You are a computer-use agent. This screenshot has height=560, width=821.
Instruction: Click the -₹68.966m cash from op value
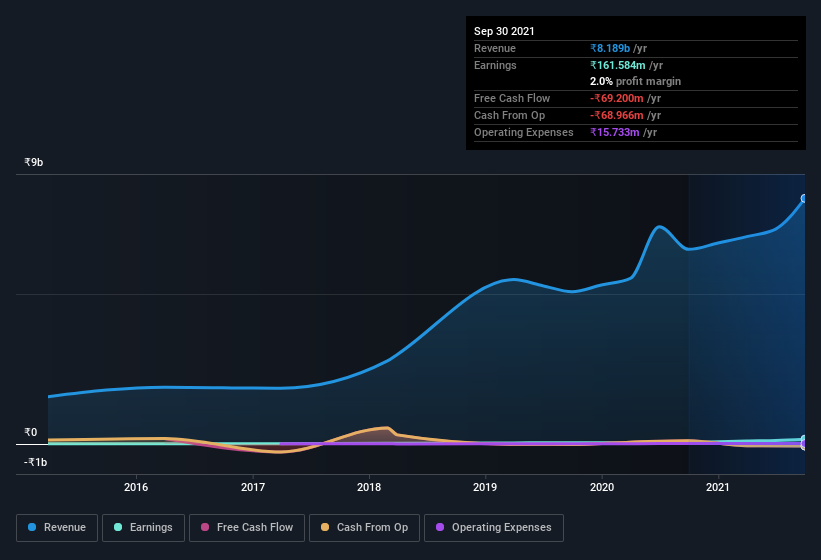coord(617,115)
